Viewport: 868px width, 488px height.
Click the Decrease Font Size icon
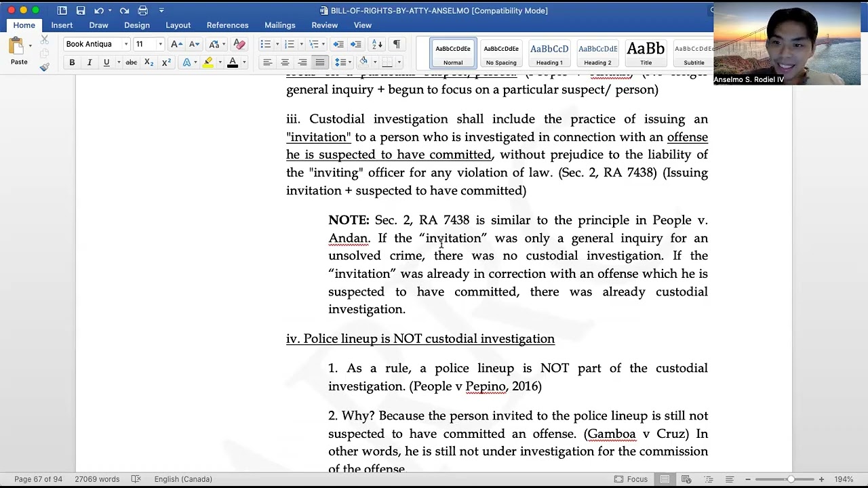[x=194, y=44]
